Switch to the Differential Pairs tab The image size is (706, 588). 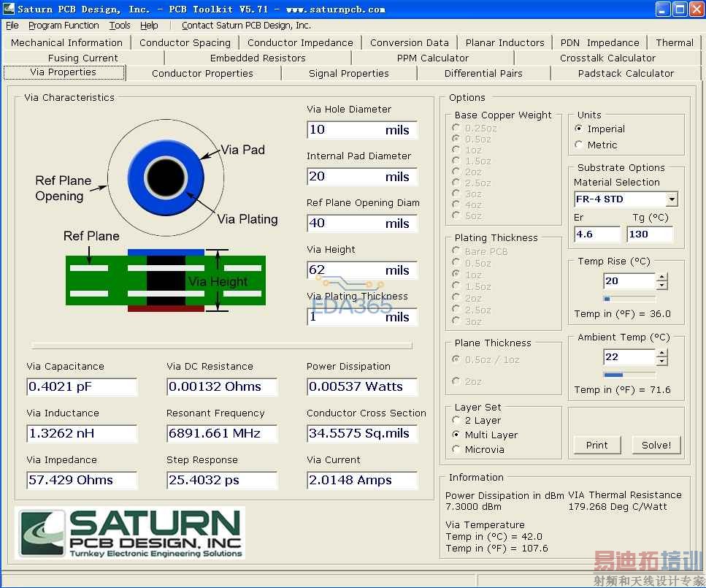pyautogui.click(x=483, y=73)
